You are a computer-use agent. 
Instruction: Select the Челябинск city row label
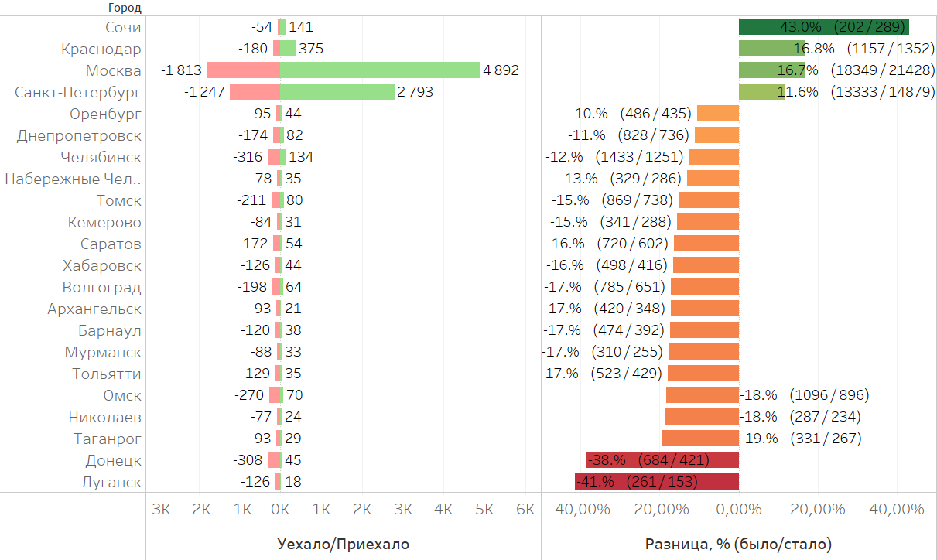click(x=101, y=157)
